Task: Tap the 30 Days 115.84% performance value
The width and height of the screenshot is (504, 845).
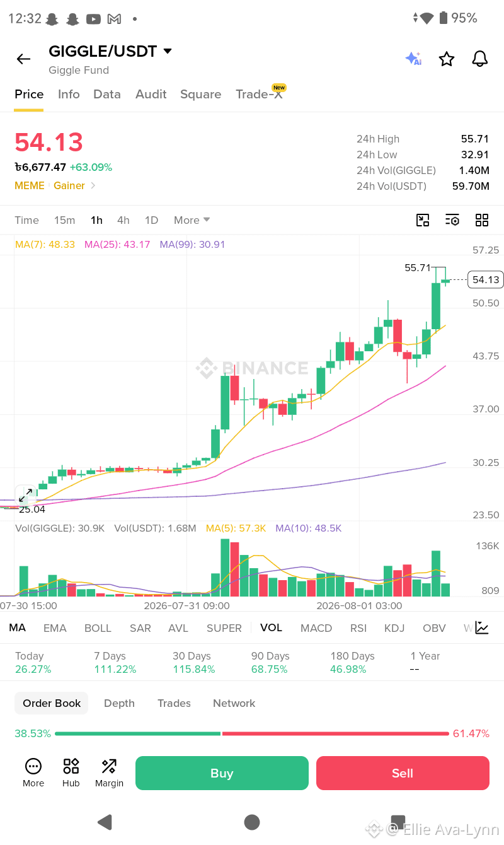Action: click(x=194, y=669)
